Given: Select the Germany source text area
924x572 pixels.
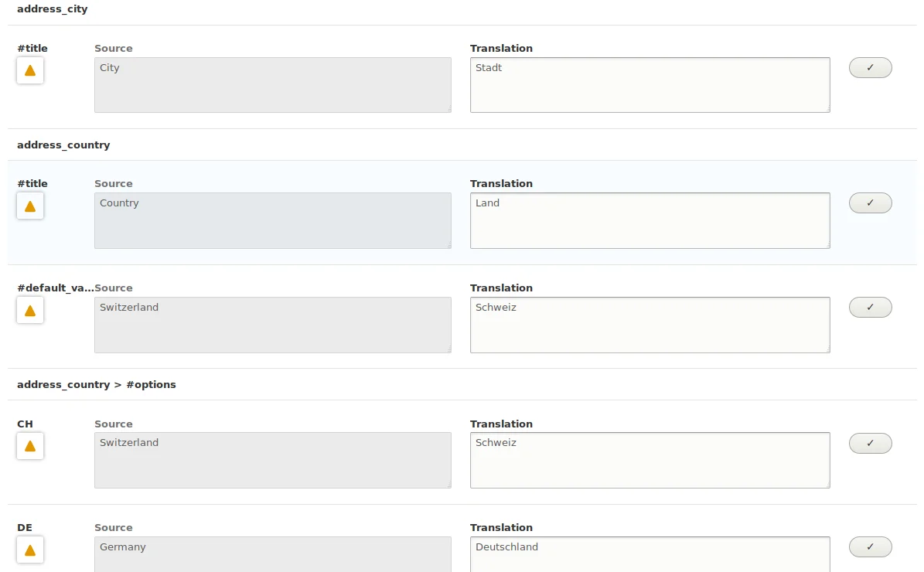Looking at the screenshot, I should pos(272,555).
